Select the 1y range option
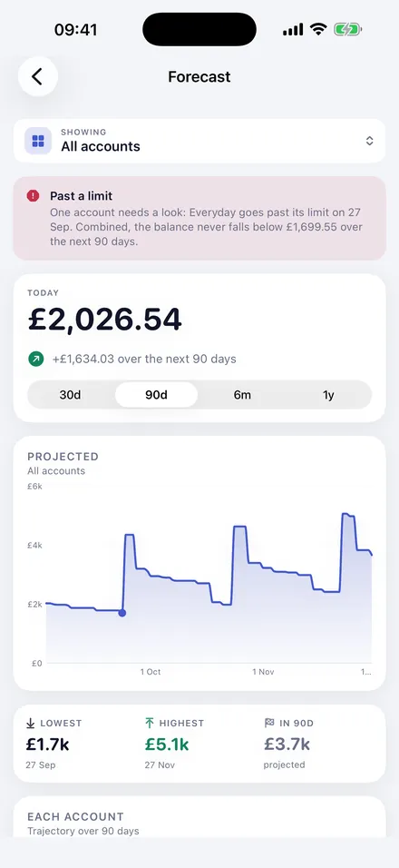 click(328, 395)
